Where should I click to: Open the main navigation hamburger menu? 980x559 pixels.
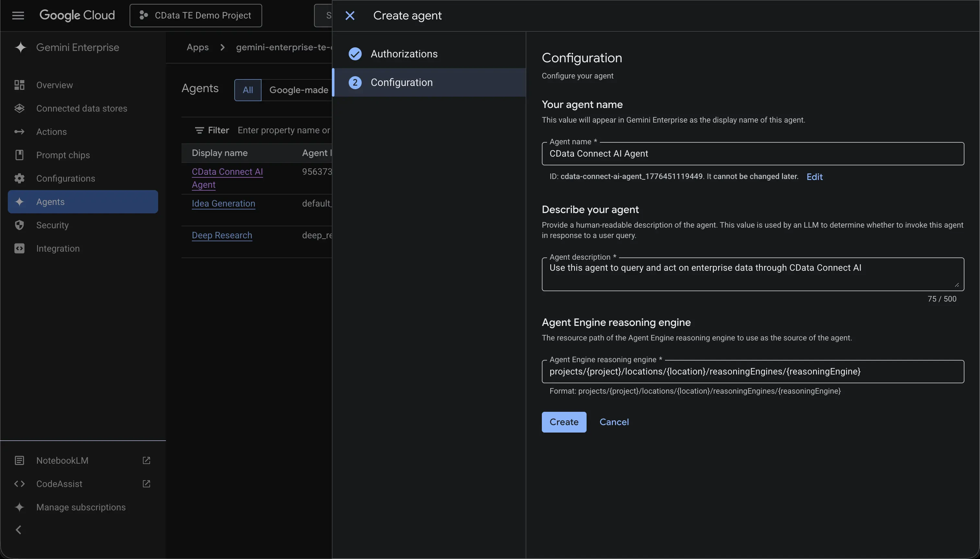[x=17, y=15]
